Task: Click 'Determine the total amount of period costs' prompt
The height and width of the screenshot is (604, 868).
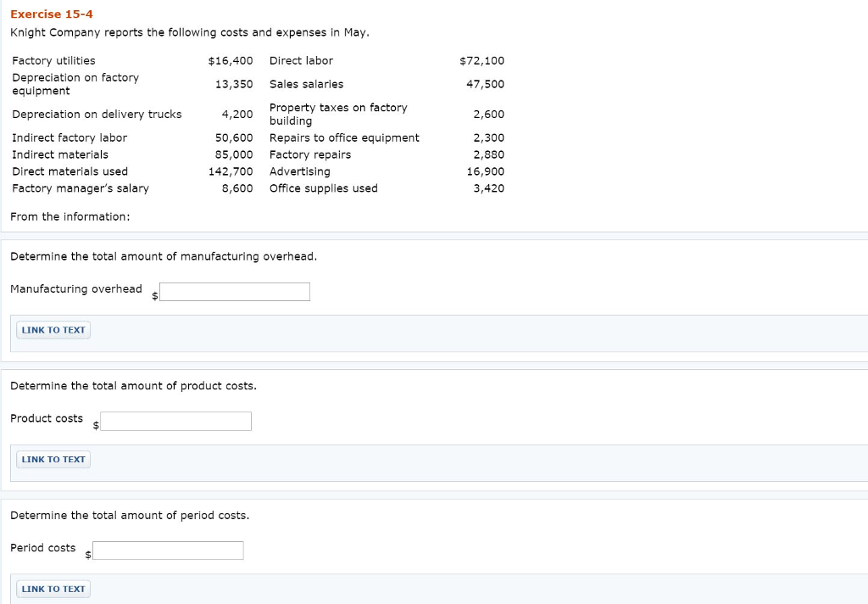Action: coord(130,515)
